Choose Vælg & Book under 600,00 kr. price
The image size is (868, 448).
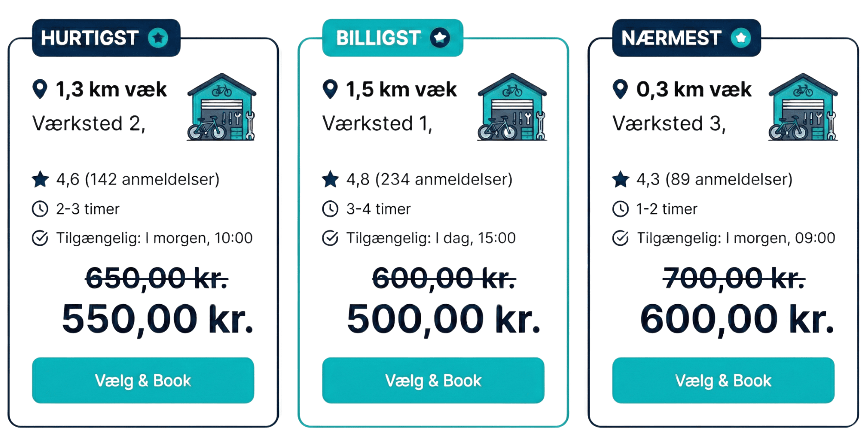point(723,380)
